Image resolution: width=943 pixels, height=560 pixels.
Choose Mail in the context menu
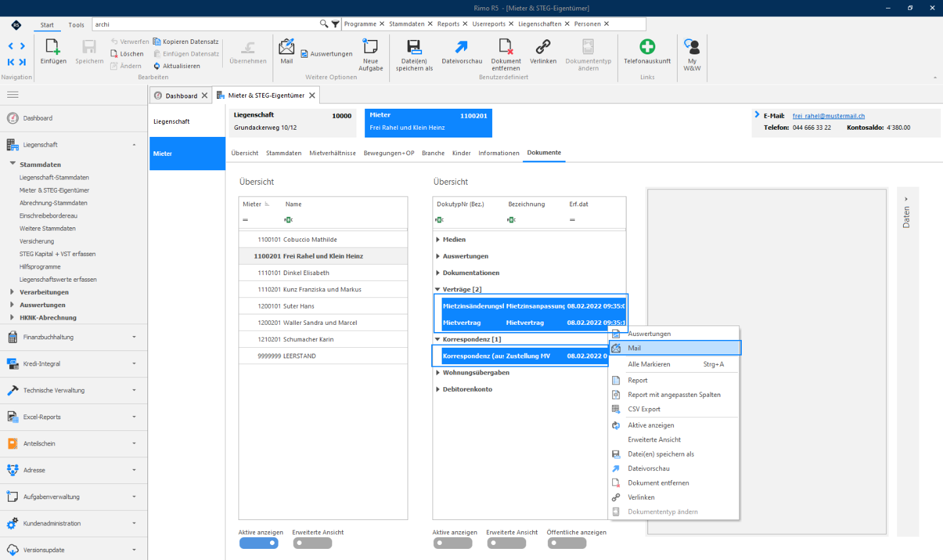[674, 348]
